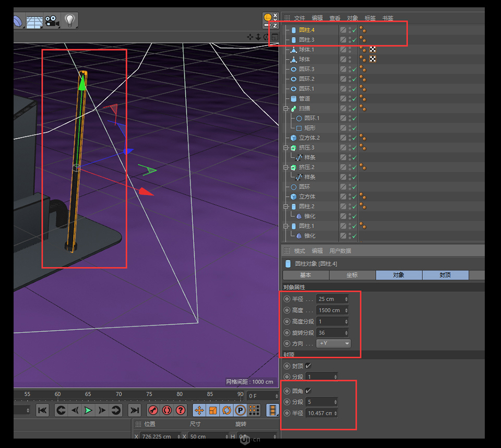Select the Rotate tool

[226, 410]
